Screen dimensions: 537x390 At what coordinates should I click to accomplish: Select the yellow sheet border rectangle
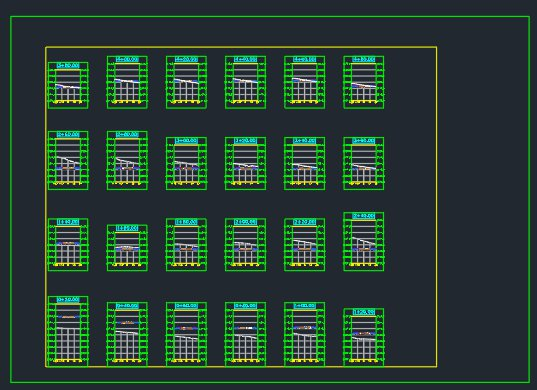pos(241,207)
